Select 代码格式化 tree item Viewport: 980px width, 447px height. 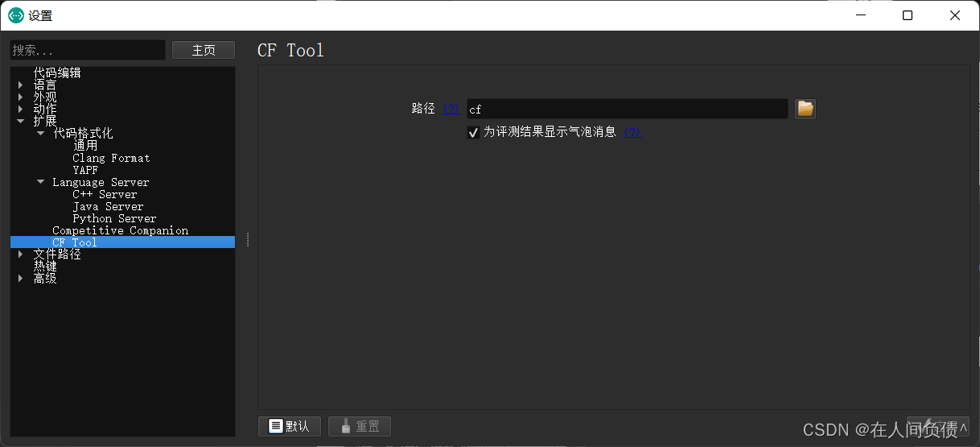point(83,134)
